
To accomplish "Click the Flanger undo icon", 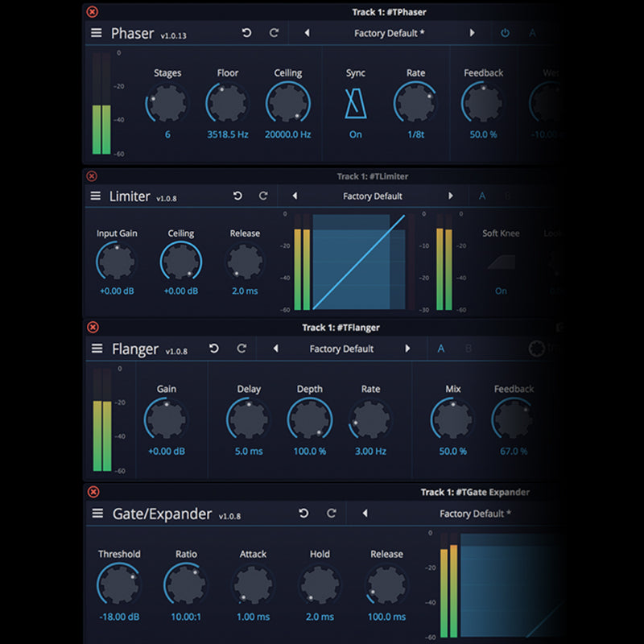I will [x=214, y=349].
